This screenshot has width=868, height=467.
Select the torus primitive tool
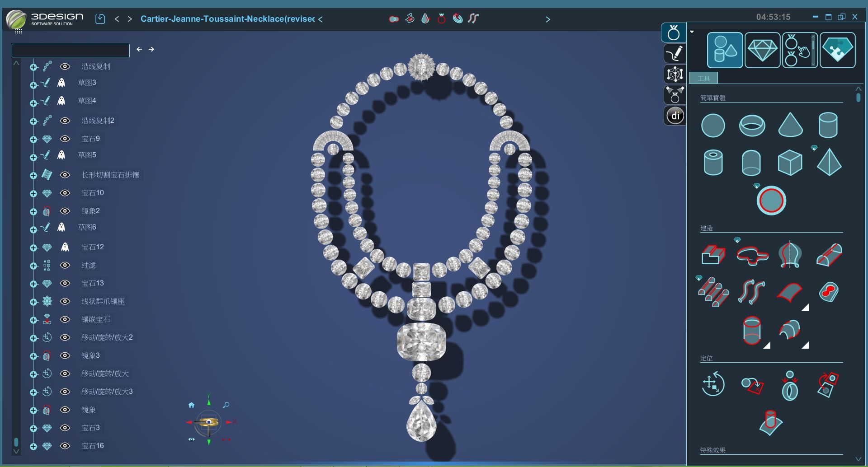[752, 126]
